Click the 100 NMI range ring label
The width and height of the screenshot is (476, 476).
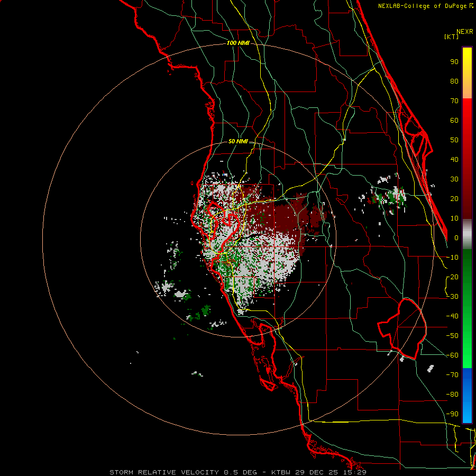pyautogui.click(x=238, y=43)
